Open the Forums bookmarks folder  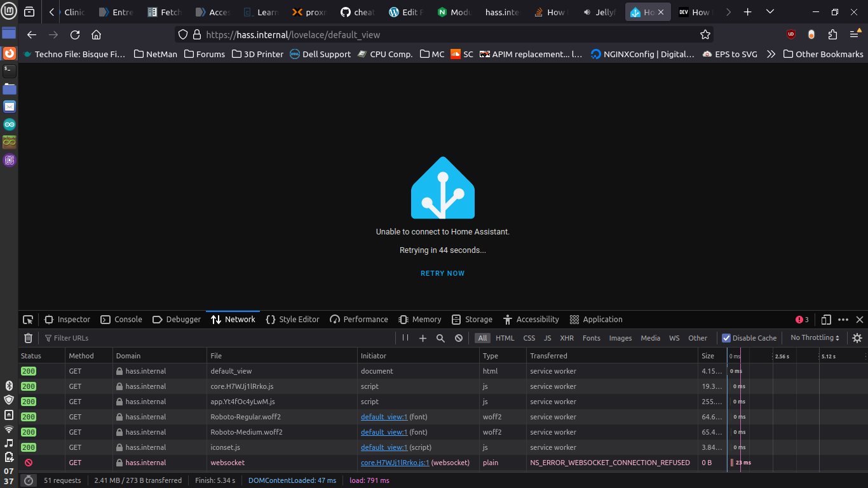(205, 54)
